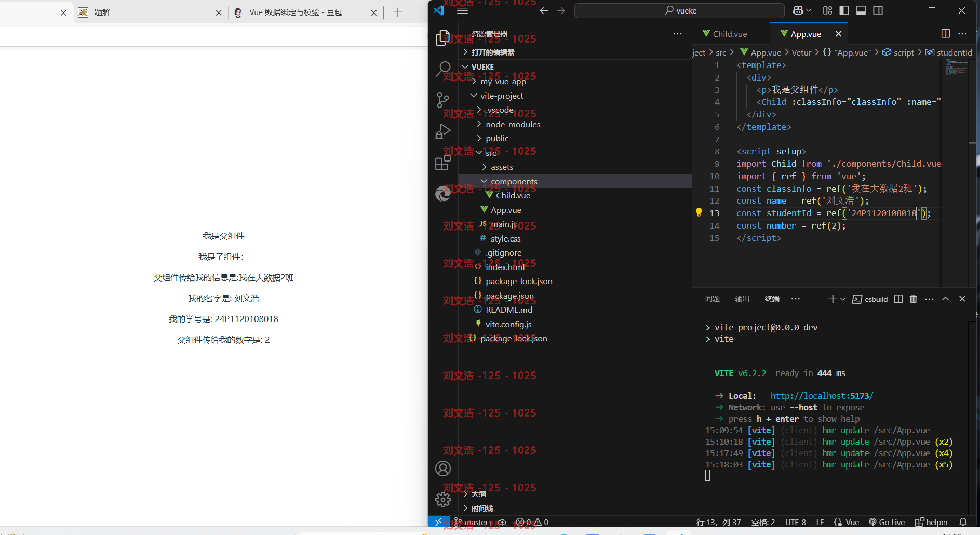The width and height of the screenshot is (980, 535).
Task: Click the Go Live status bar button
Action: tap(887, 522)
